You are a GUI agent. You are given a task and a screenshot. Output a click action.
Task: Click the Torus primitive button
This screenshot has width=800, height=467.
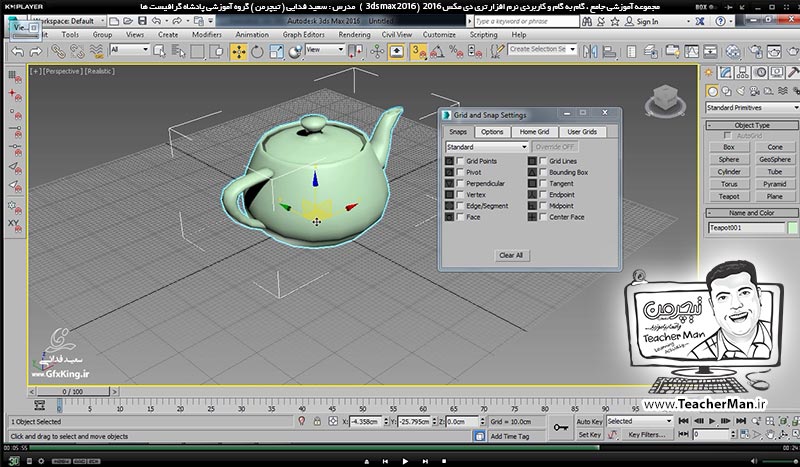coord(729,184)
